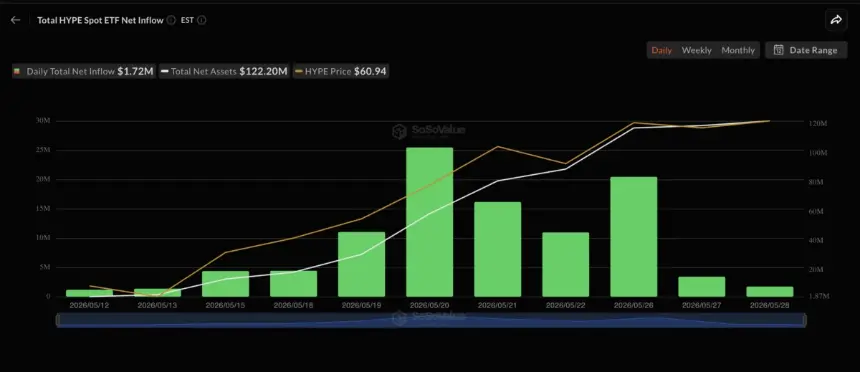Click the green bar for 2026/05/22
The width and height of the screenshot is (860, 372).
[x=565, y=264]
